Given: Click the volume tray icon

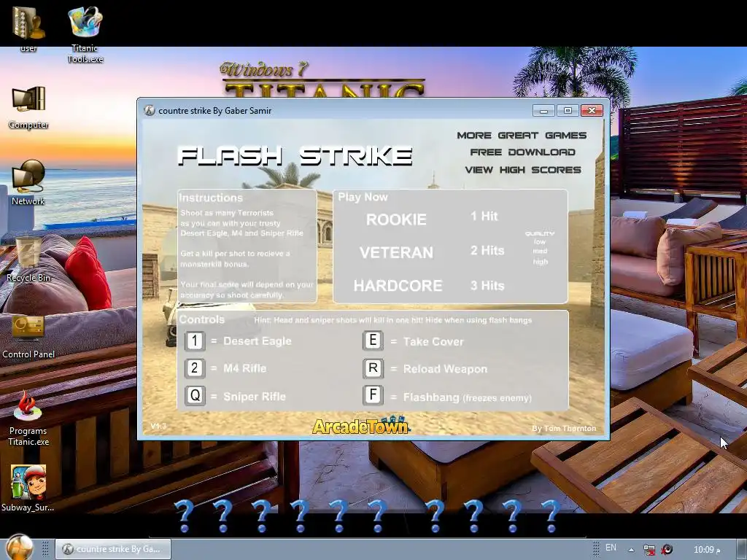Looking at the screenshot, I should coord(667,550).
